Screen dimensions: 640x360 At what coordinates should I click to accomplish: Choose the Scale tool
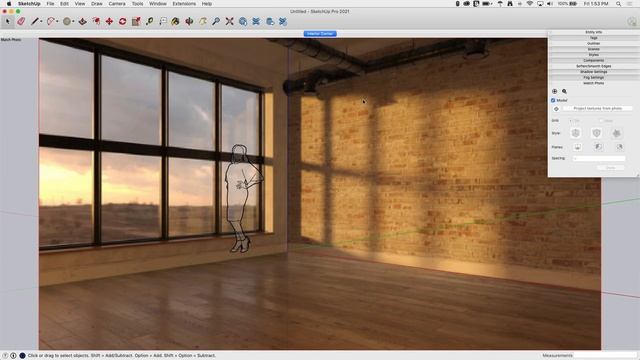[x=136, y=21]
